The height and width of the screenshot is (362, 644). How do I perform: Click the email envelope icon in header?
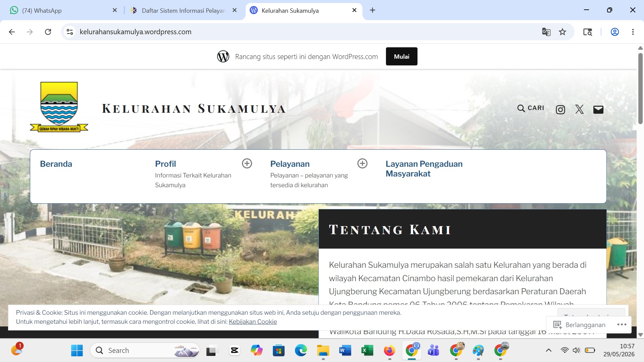tap(598, 109)
